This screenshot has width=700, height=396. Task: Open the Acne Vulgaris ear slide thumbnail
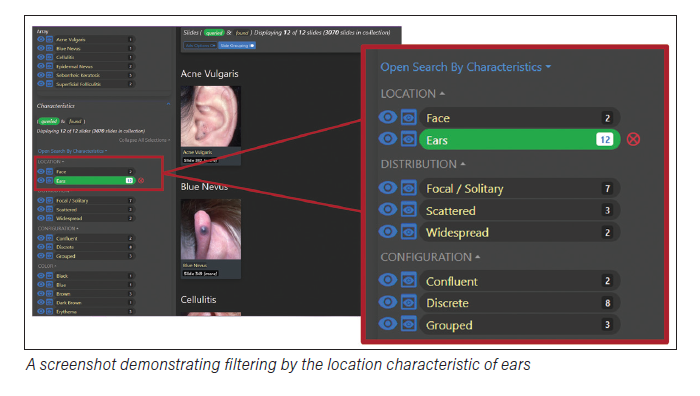click(211, 117)
